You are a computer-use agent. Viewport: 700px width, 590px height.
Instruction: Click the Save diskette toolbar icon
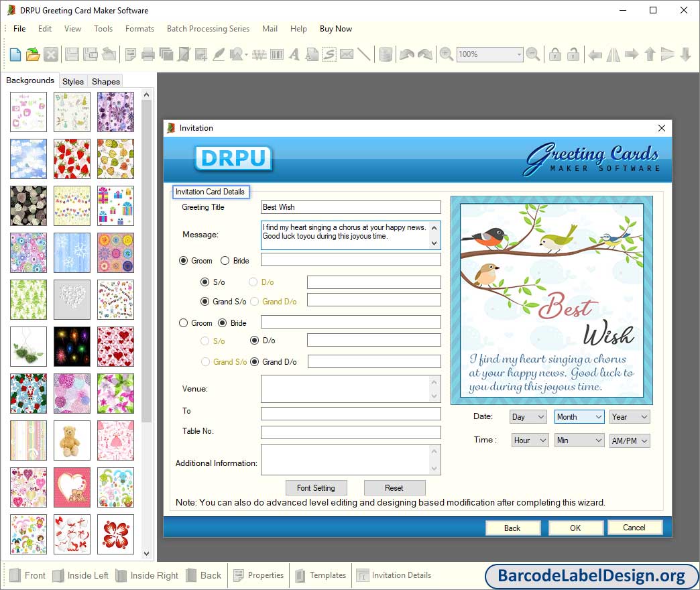point(72,54)
